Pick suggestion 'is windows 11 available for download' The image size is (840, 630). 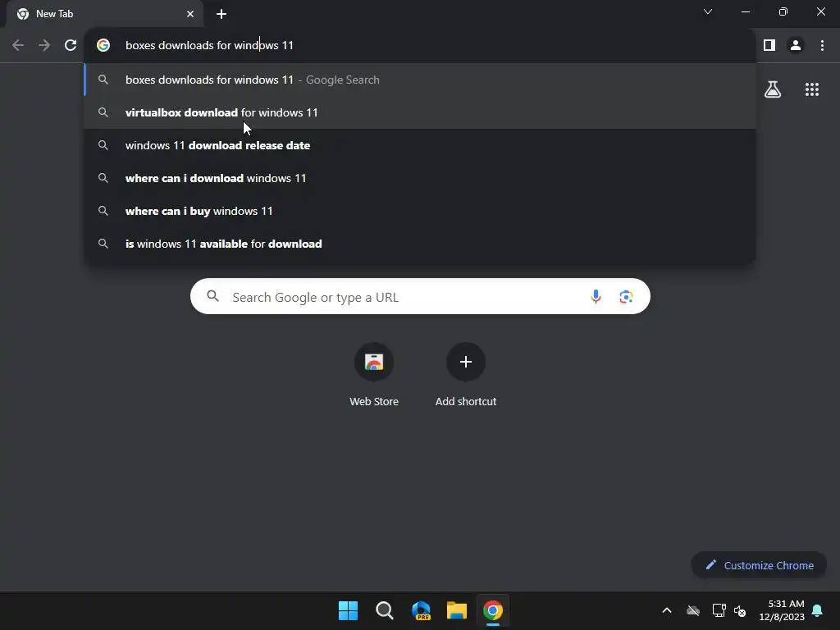(420, 244)
